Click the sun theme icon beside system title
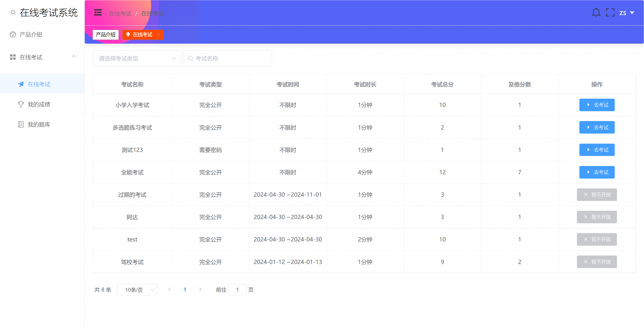This screenshot has width=644, height=328. click(x=13, y=13)
